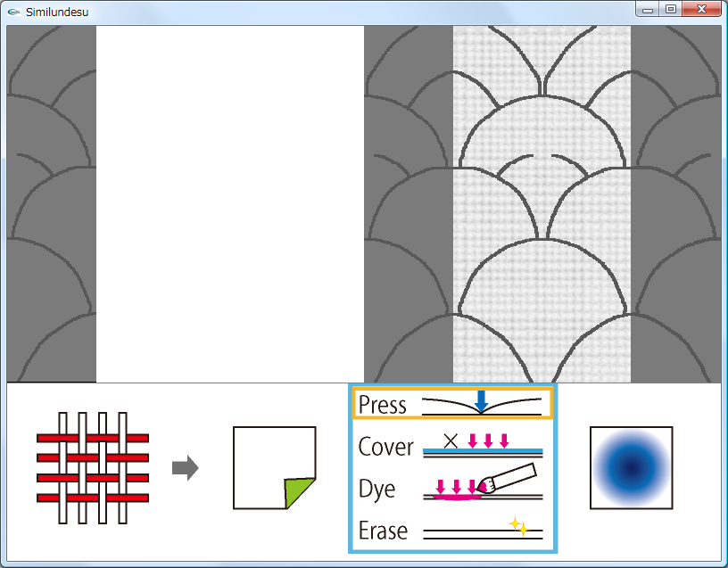The width and height of the screenshot is (728, 568).
Task: Click the blank white canvas area
Action: pos(229,204)
